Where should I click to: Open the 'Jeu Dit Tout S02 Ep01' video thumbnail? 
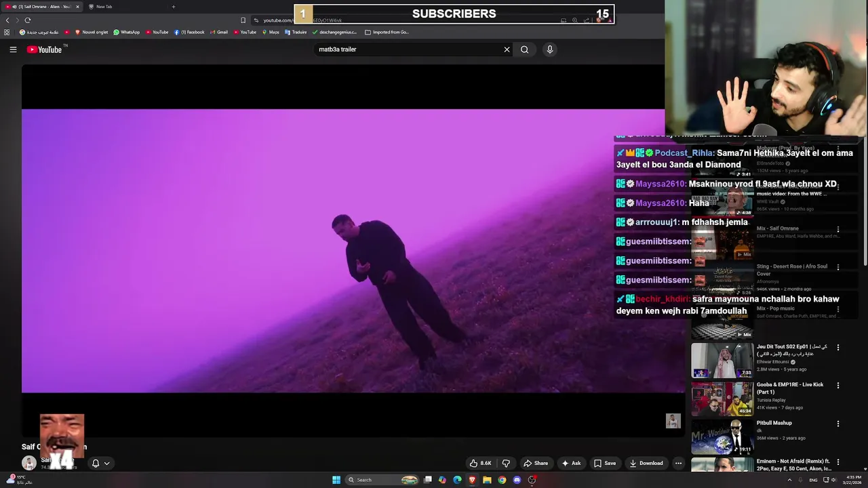coord(722,361)
